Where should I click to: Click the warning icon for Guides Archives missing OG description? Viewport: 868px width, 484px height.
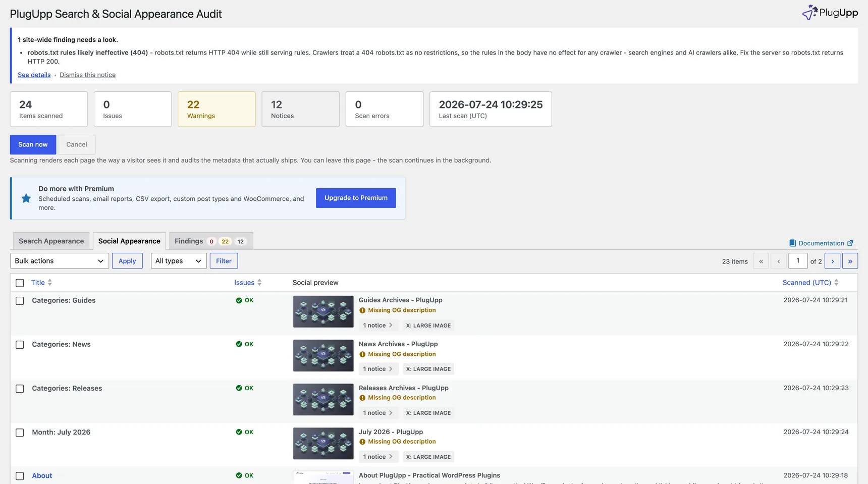click(362, 310)
